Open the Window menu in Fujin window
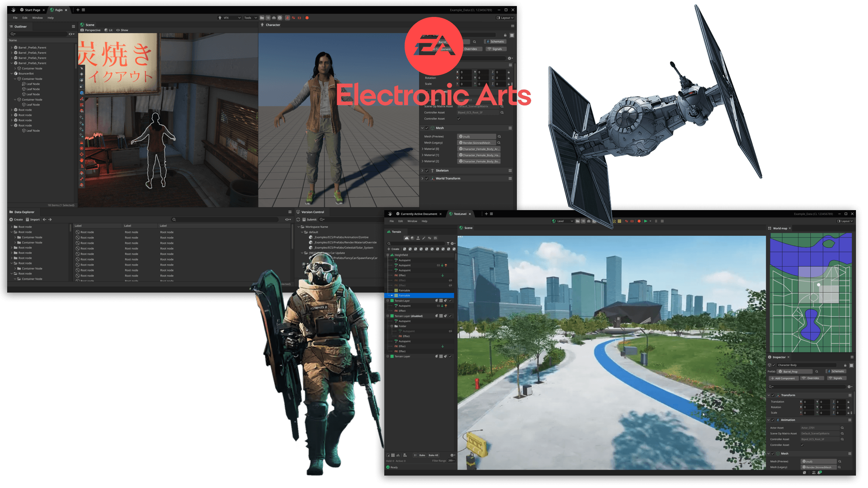The image size is (868, 488). point(37,18)
